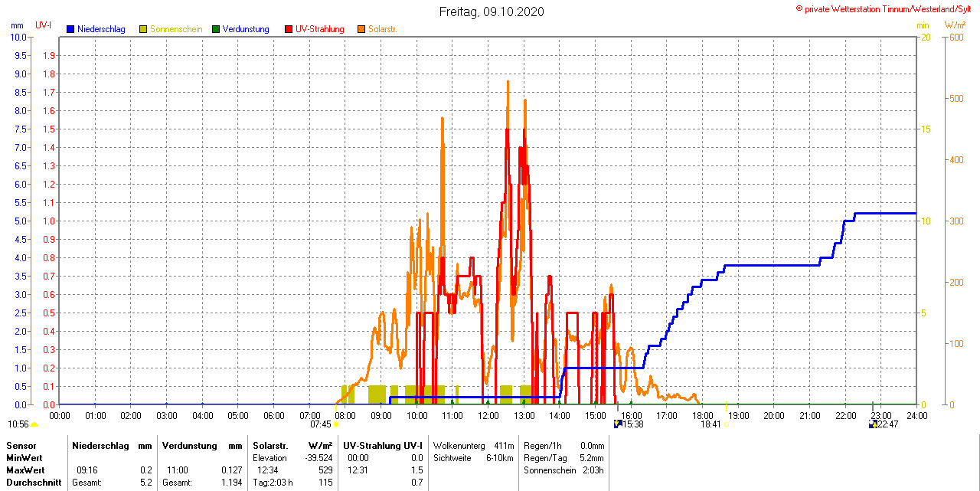Viewport: 980px width, 491px height.
Task: Select the Verdunstung legend label at top
Action: (246, 29)
